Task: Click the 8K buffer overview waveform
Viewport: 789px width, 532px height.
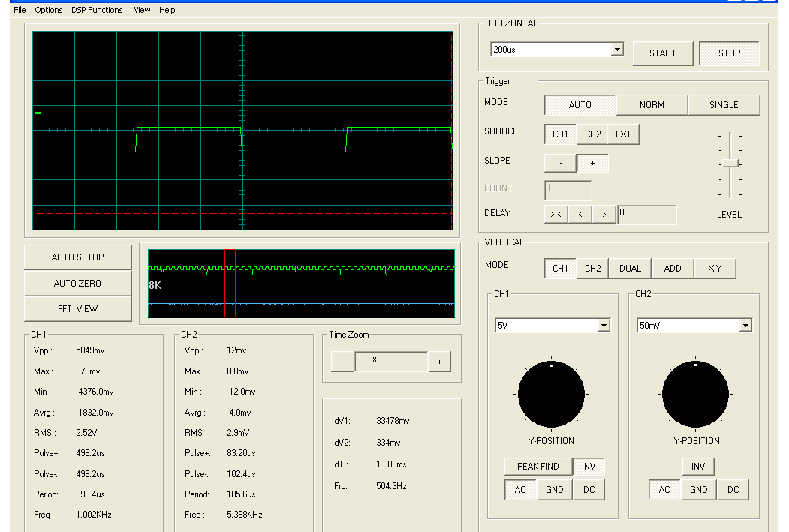Action: 301,283
